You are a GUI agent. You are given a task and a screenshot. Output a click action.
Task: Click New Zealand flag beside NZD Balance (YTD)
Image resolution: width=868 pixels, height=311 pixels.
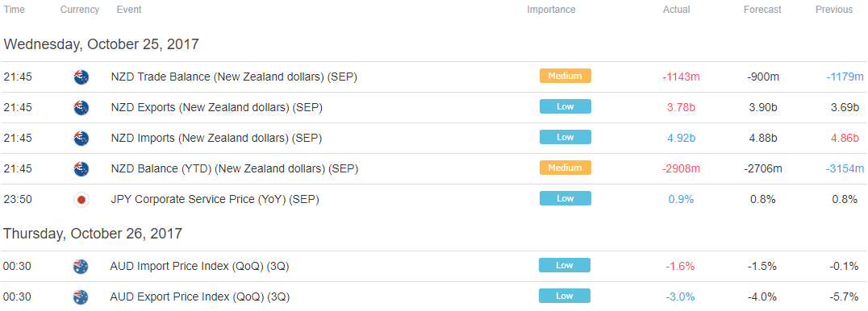81,168
